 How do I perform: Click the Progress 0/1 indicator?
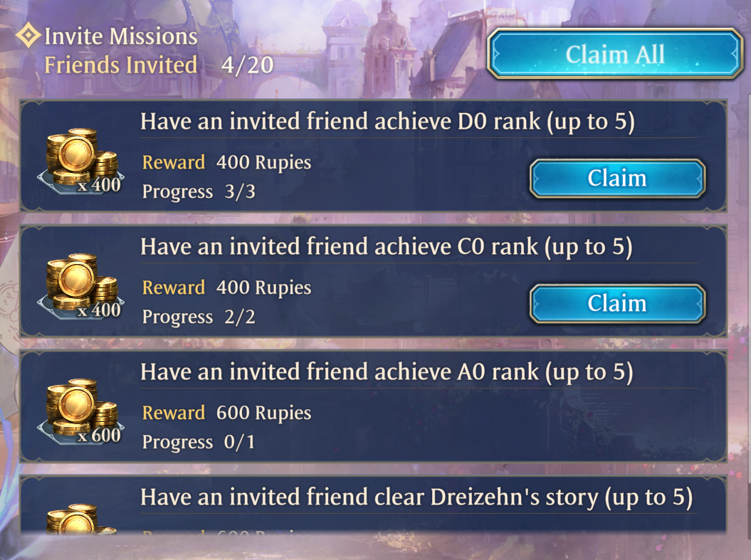point(199,443)
